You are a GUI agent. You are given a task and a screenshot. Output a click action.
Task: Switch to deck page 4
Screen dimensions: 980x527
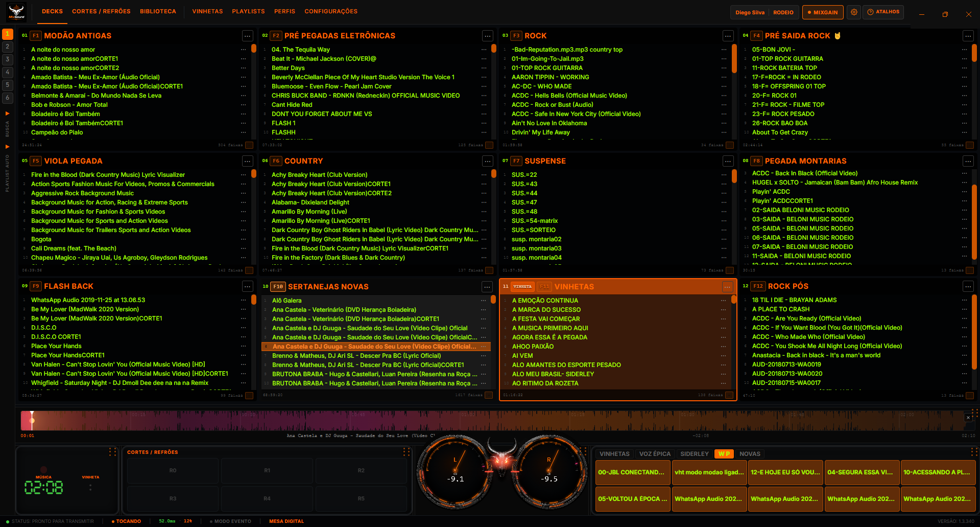coord(8,72)
